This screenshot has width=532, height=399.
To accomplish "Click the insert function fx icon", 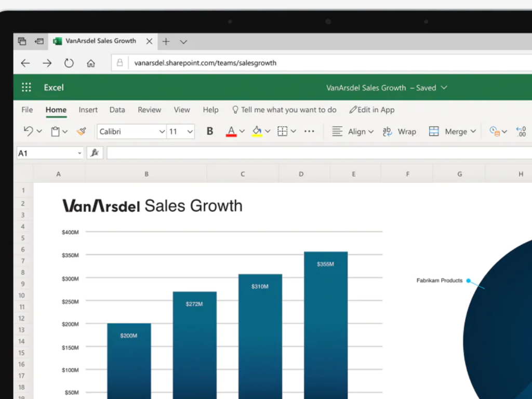I will point(95,153).
